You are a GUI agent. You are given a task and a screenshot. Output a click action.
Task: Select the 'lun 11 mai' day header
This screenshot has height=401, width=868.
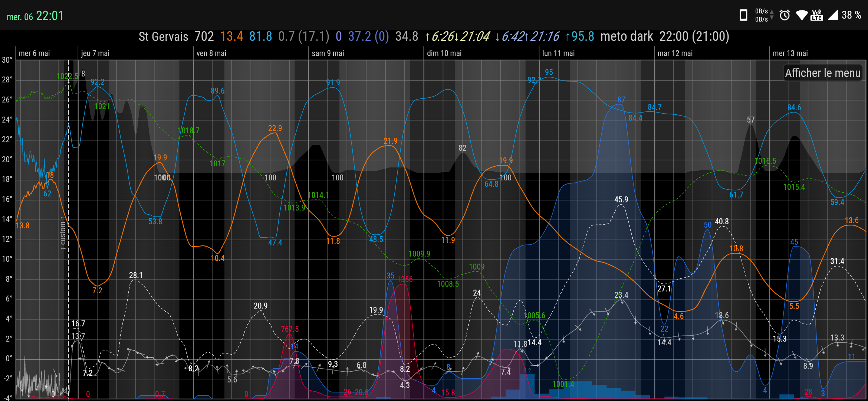558,53
